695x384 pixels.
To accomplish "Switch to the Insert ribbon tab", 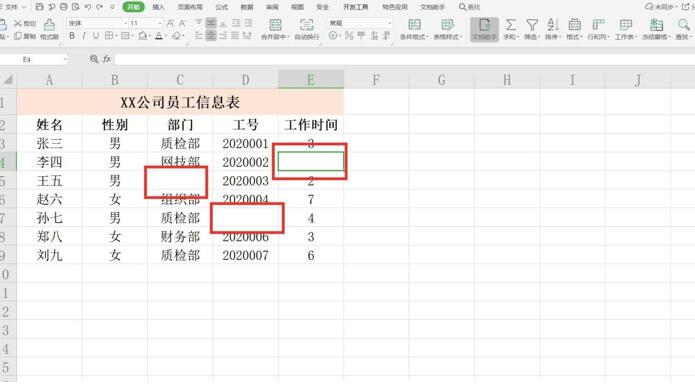I will click(x=158, y=7).
